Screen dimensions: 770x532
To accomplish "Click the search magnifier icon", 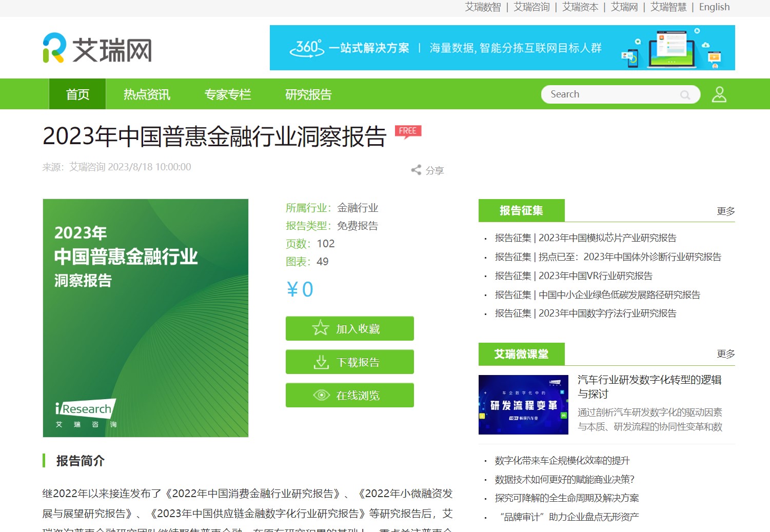I will tap(685, 95).
